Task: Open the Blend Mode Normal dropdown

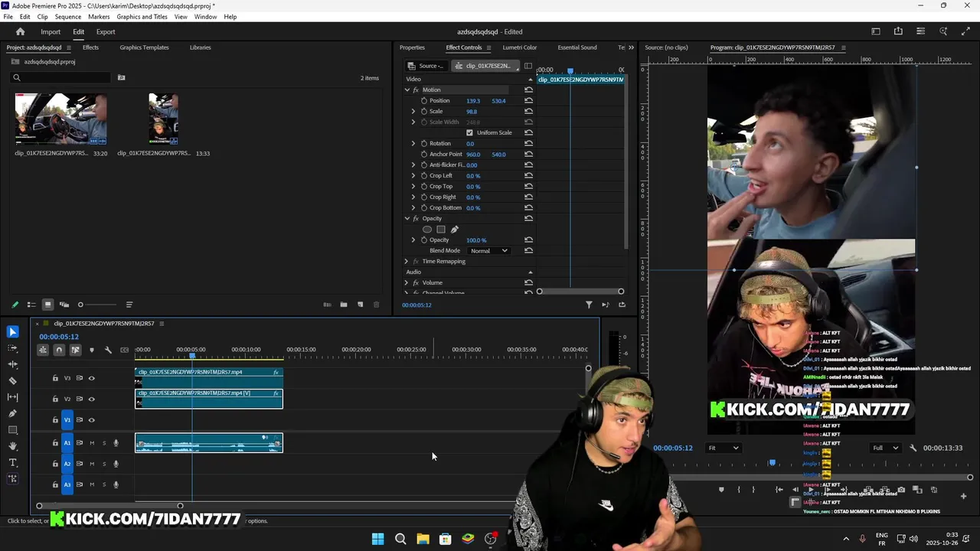Action: pyautogui.click(x=488, y=250)
